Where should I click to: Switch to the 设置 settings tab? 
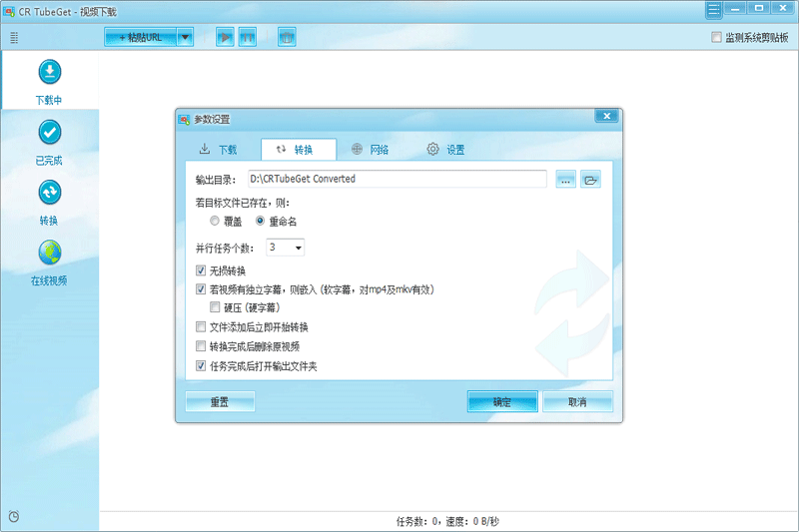pyautogui.click(x=445, y=150)
